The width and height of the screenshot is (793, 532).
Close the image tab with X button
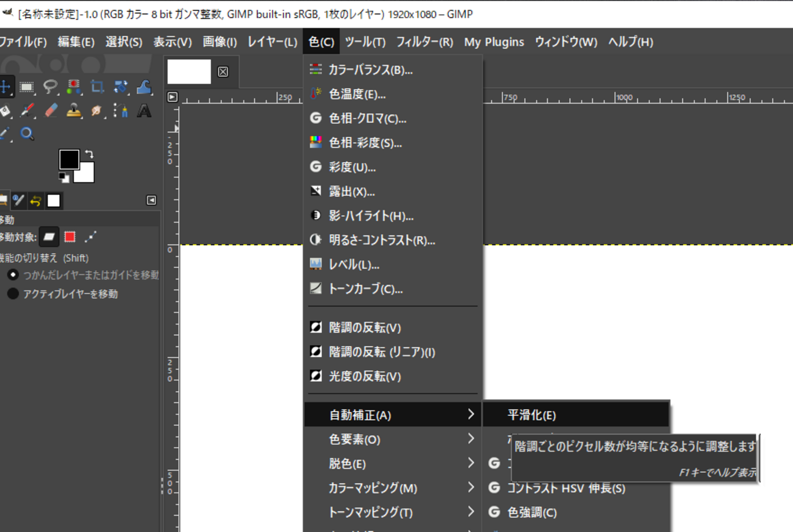click(223, 71)
